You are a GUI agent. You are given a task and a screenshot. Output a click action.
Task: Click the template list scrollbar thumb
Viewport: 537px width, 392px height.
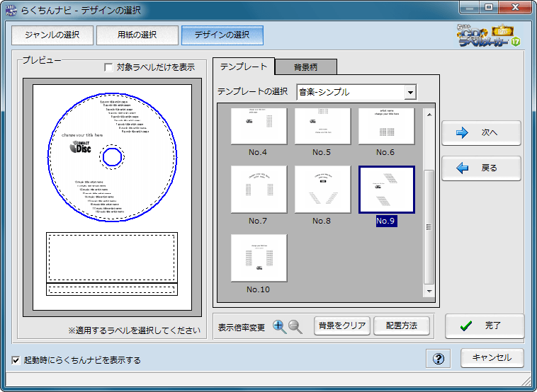429,227
